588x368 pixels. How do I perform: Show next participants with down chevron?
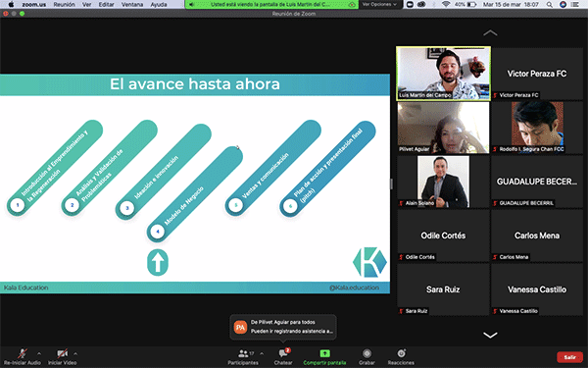point(490,335)
